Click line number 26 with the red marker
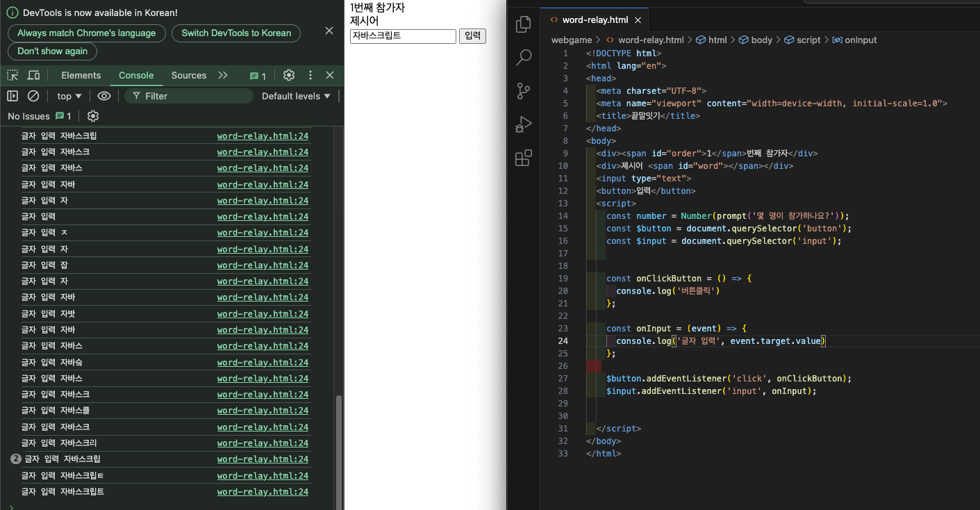Viewport: 980px width, 510px height. [x=563, y=365]
